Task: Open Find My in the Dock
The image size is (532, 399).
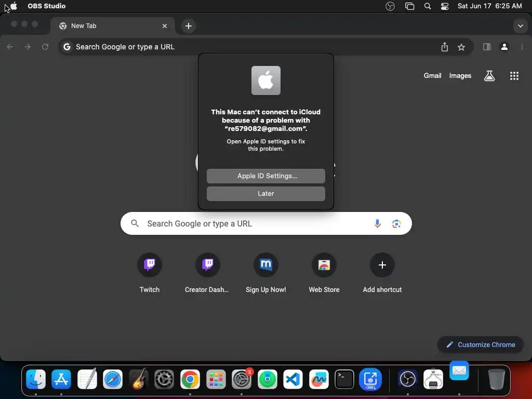Action: tap(268, 379)
